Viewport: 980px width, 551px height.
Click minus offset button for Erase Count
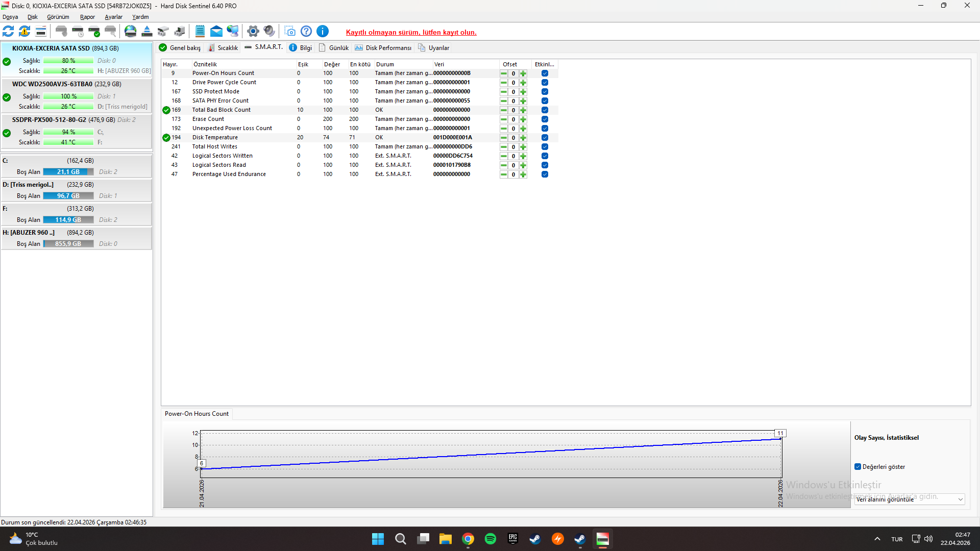504,119
